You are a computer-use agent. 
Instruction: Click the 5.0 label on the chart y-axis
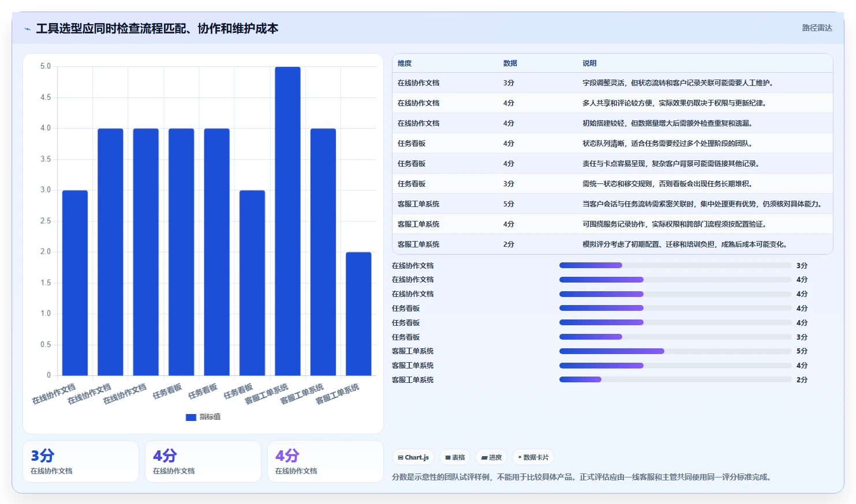[x=46, y=66]
